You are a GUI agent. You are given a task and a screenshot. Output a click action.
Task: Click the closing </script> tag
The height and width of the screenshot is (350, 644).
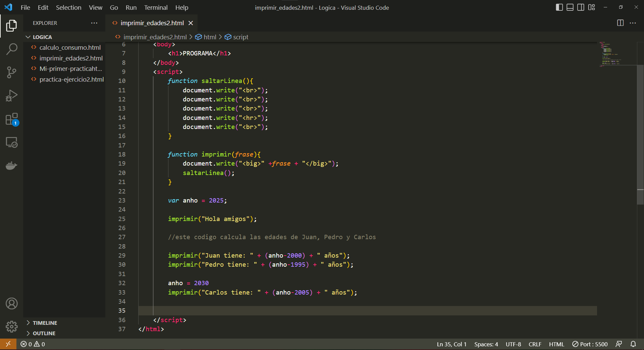[170, 320]
